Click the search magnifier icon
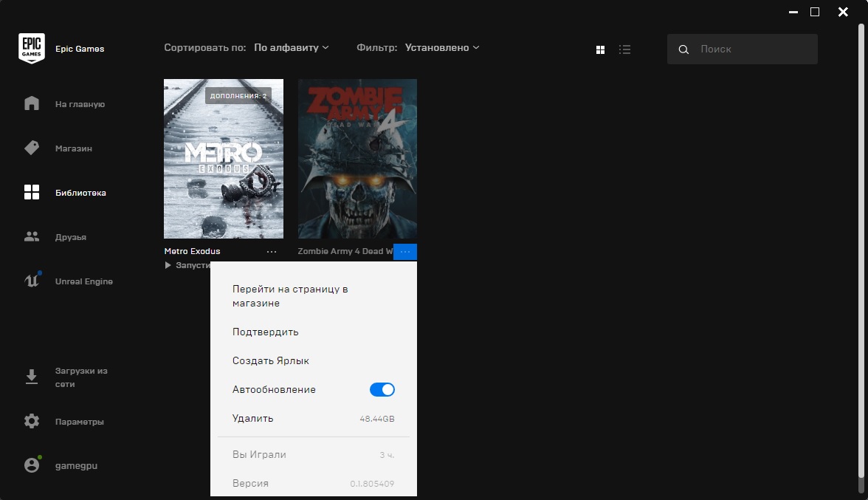This screenshot has width=868, height=500. click(x=683, y=49)
